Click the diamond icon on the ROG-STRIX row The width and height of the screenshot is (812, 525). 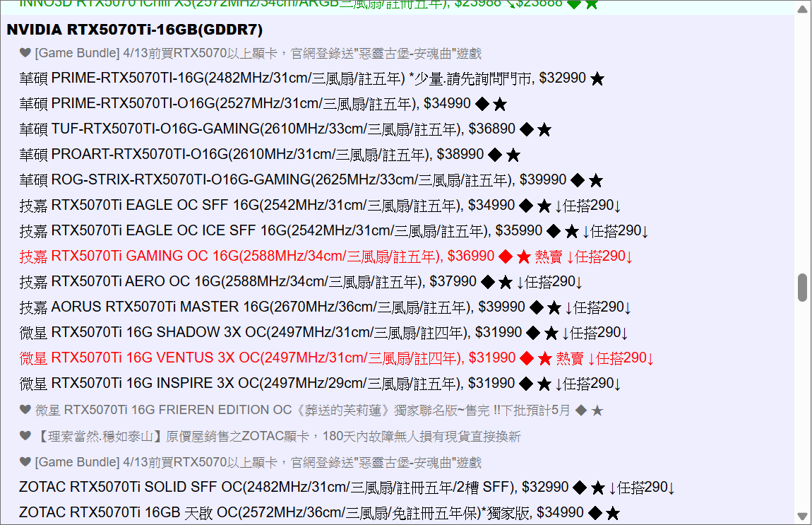578,180
